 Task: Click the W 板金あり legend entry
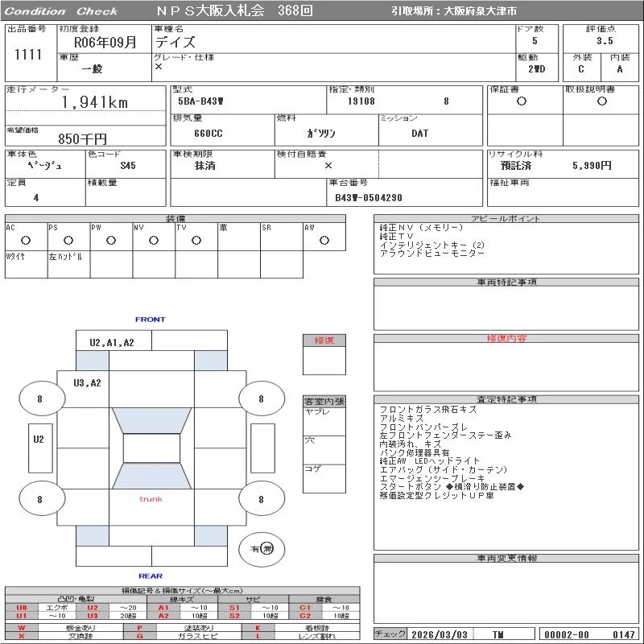point(48,627)
